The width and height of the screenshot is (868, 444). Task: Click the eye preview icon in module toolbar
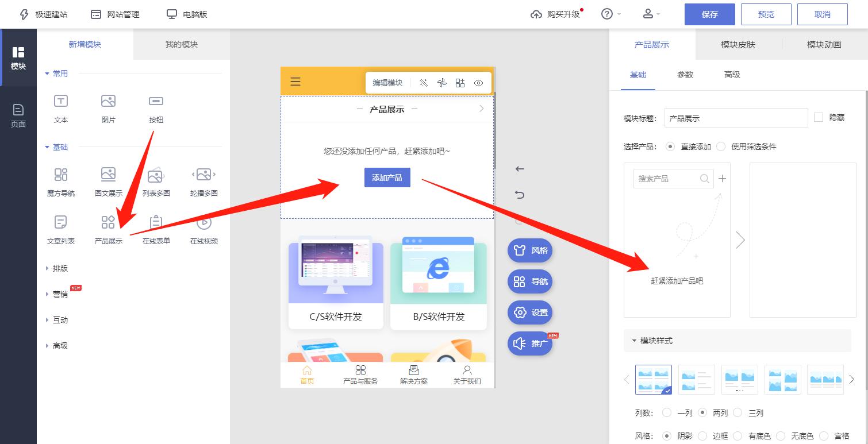(478, 83)
